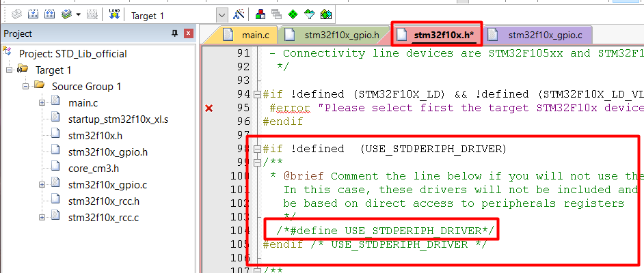Select core_cm3.h in the project tree
644x273 pixels.
(94, 169)
